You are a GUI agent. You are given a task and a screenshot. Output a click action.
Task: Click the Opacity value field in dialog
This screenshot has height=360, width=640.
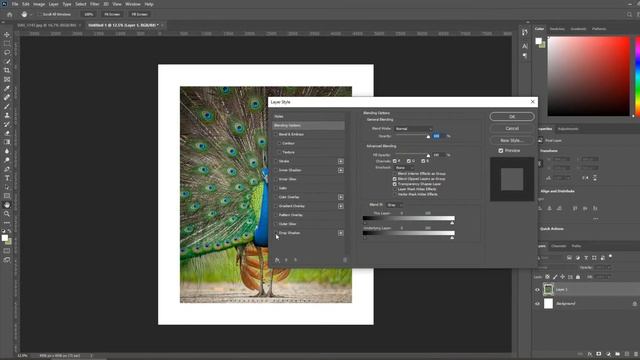pos(438,136)
